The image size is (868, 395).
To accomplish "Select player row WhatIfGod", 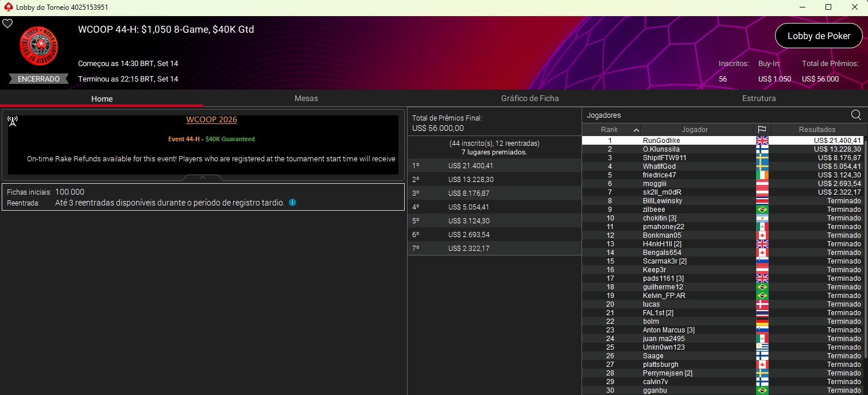I will tap(723, 166).
